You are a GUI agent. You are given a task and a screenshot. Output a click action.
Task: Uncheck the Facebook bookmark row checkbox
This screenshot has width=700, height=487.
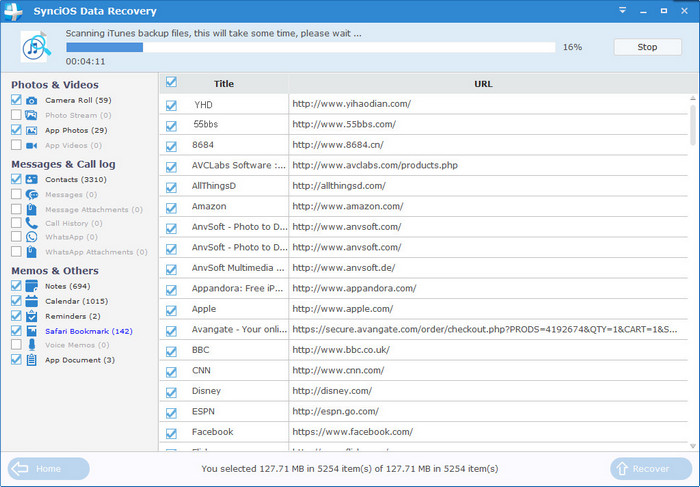click(171, 433)
